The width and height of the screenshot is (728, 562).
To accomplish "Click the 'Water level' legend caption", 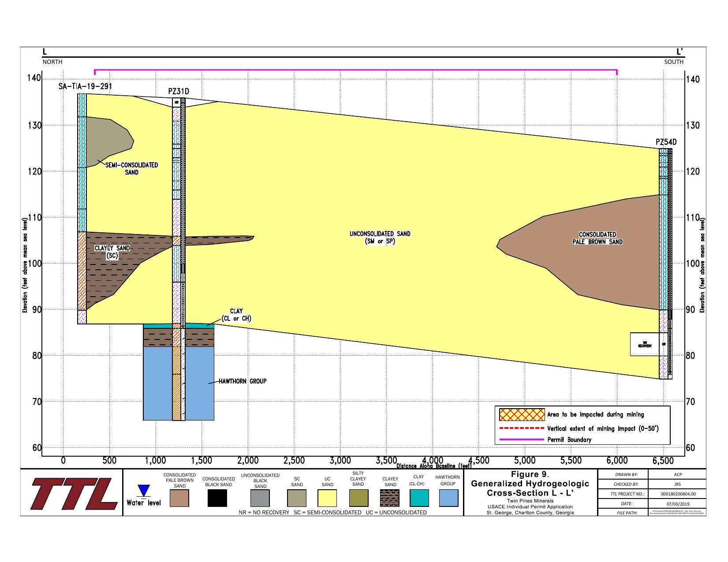I will click(144, 503).
